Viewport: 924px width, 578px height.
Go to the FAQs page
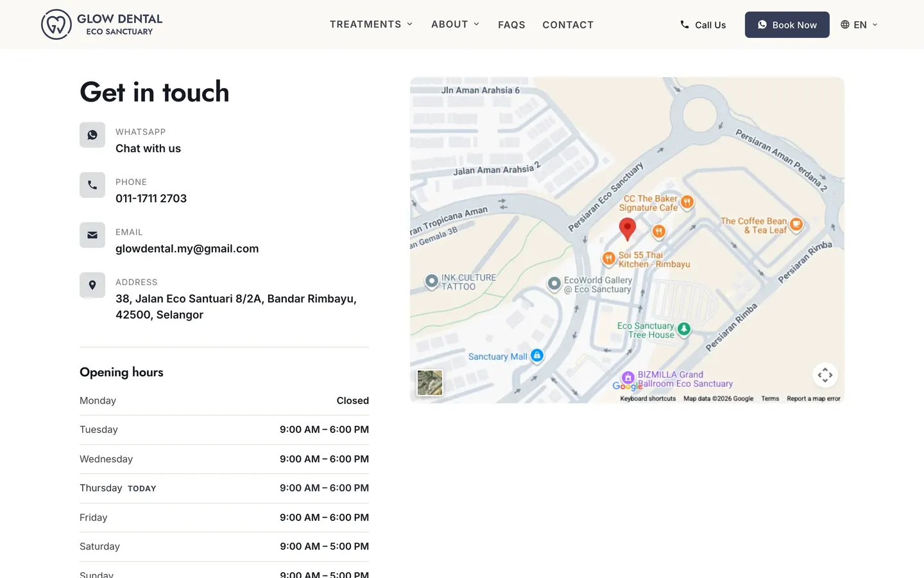point(511,24)
